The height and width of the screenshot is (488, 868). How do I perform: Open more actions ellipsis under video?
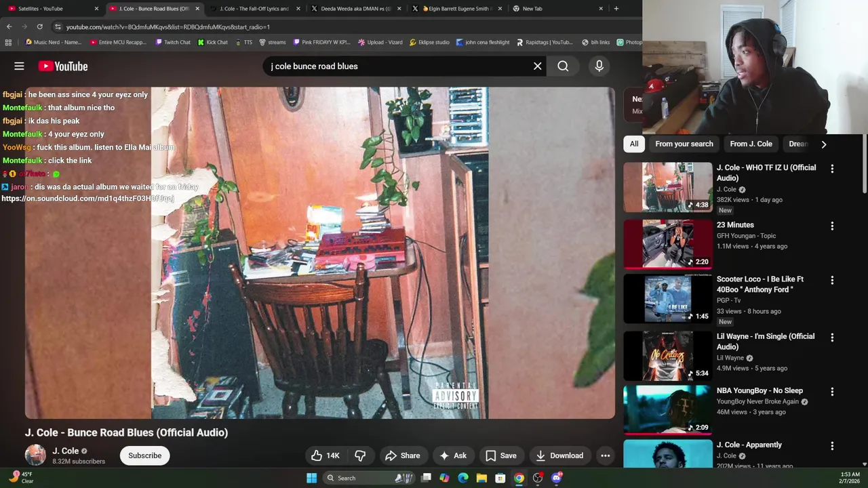tap(606, 455)
